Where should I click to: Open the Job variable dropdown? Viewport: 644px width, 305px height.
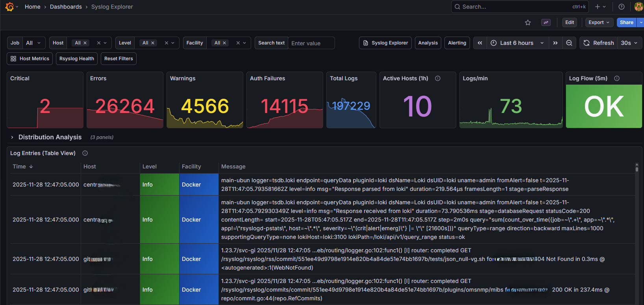[x=34, y=43]
